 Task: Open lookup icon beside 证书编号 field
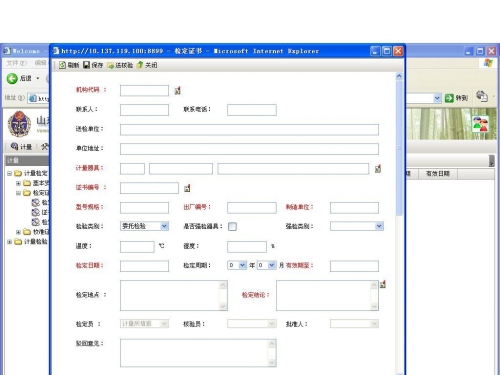(187, 188)
